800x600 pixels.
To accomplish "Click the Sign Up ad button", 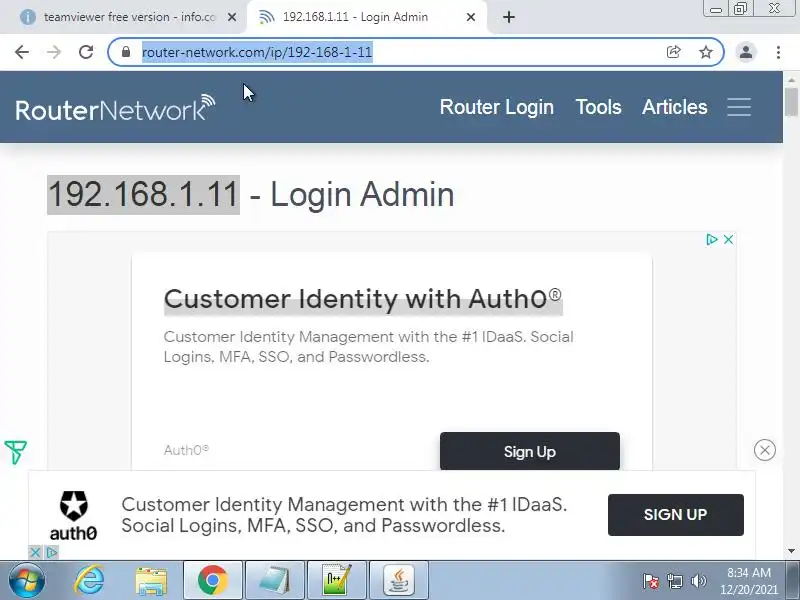I will [530, 452].
